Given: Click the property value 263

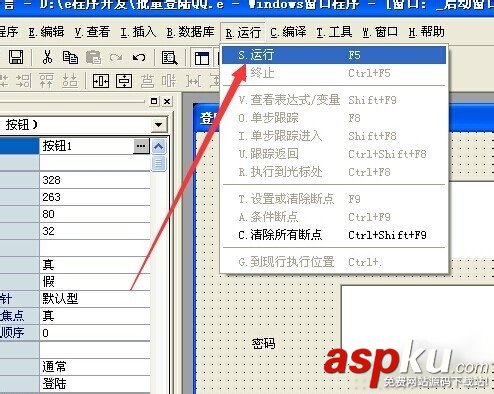Looking at the screenshot, I should click(x=95, y=197).
